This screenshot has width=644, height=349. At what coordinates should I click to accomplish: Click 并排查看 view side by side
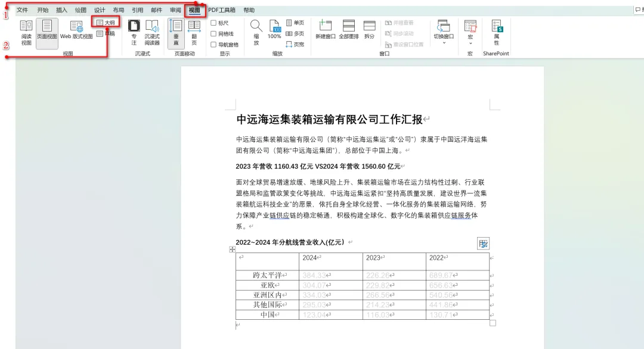pyautogui.click(x=399, y=23)
